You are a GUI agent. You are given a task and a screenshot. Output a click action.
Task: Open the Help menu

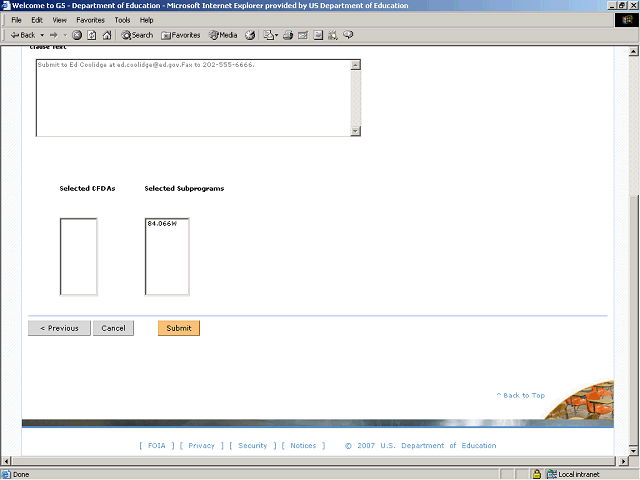click(x=146, y=20)
